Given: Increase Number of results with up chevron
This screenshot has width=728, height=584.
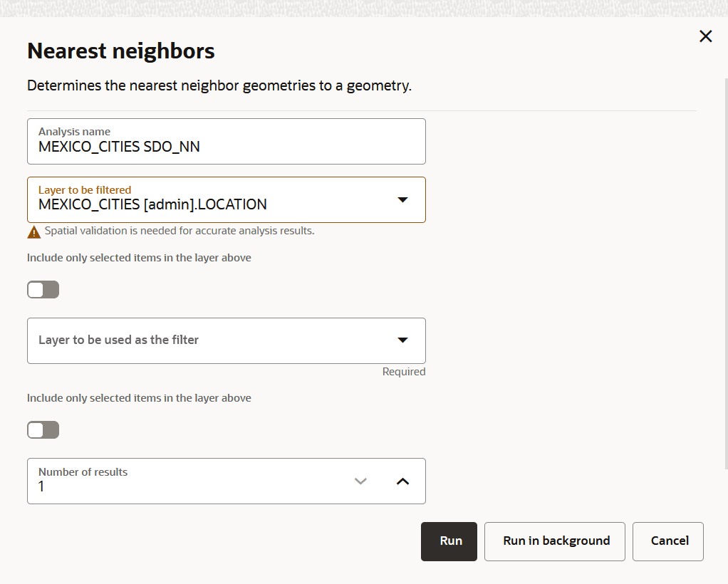Looking at the screenshot, I should pyautogui.click(x=402, y=481).
